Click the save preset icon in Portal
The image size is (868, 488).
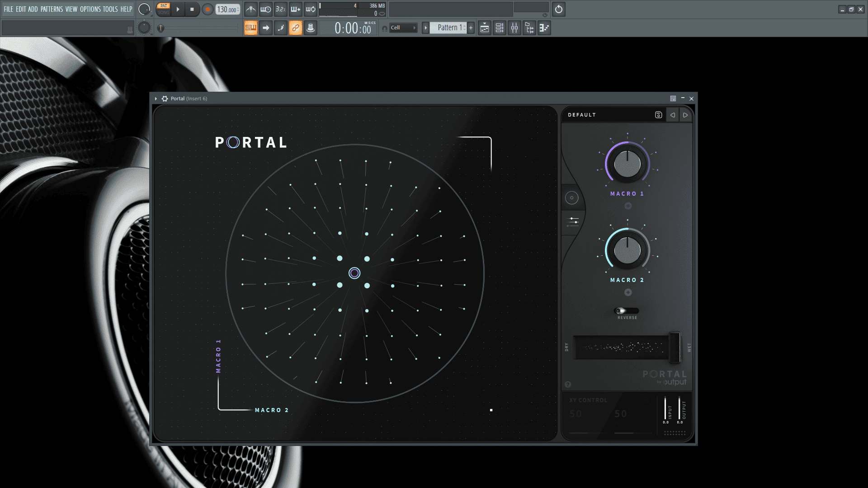coord(659,115)
